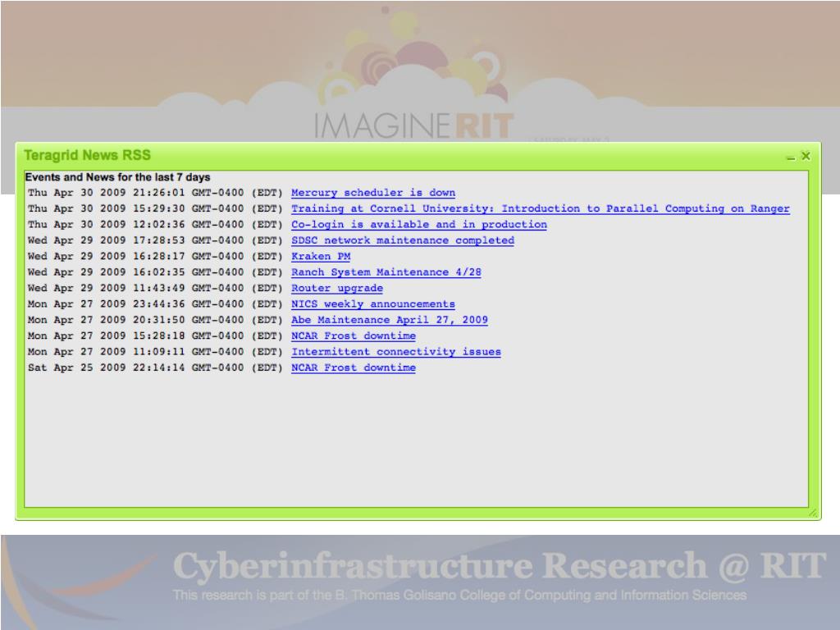Image resolution: width=840 pixels, height=630 pixels.
Task: Select timestamp Wed Apr 29 2009 16:02:35
Action: point(155,272)
